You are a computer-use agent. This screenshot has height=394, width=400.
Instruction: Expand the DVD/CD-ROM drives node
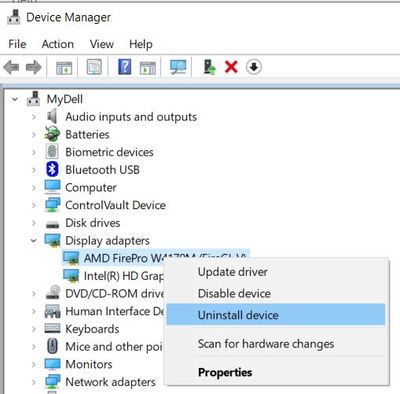click(x=34, y=293)
